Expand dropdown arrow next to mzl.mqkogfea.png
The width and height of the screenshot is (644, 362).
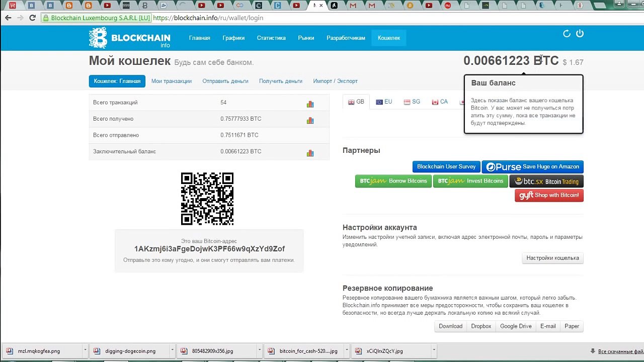tap(85, 351)
